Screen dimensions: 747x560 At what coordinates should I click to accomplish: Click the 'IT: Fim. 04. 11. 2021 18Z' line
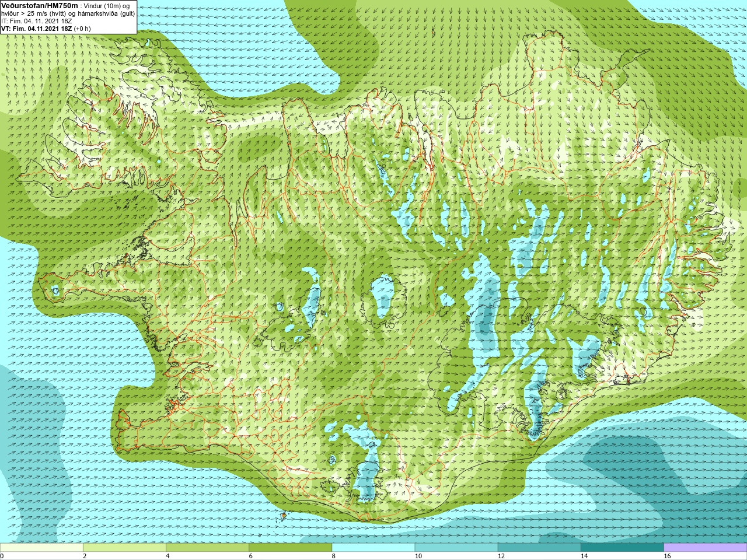(x=36, y=21)
